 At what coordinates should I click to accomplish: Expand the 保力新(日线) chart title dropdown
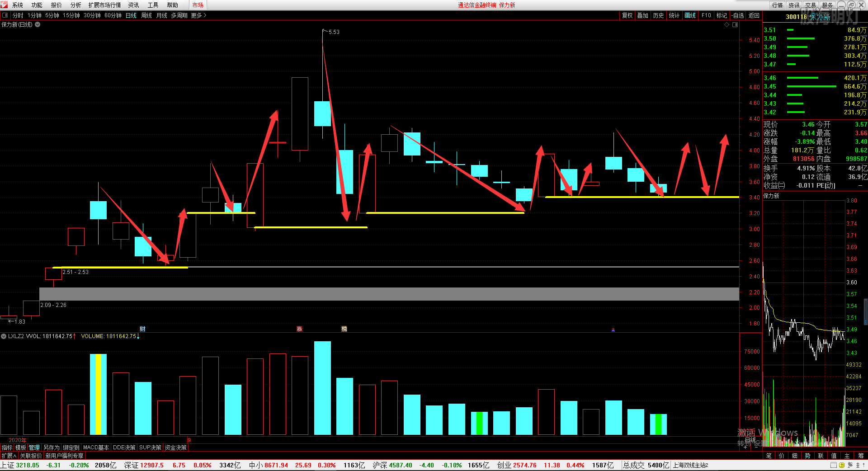click(38, 24)
